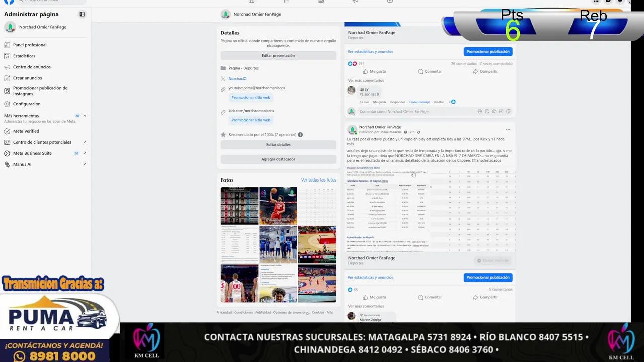
Task: Click Agregar destacados button
Action: coord(278,159)
